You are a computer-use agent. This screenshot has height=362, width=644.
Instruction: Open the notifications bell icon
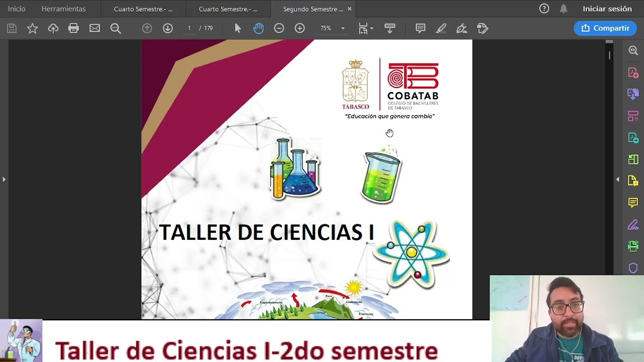point(563,9)
